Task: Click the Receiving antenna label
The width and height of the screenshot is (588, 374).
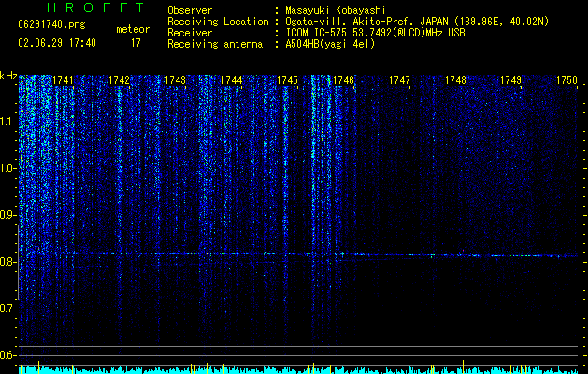Action: [x=215, y=44]
